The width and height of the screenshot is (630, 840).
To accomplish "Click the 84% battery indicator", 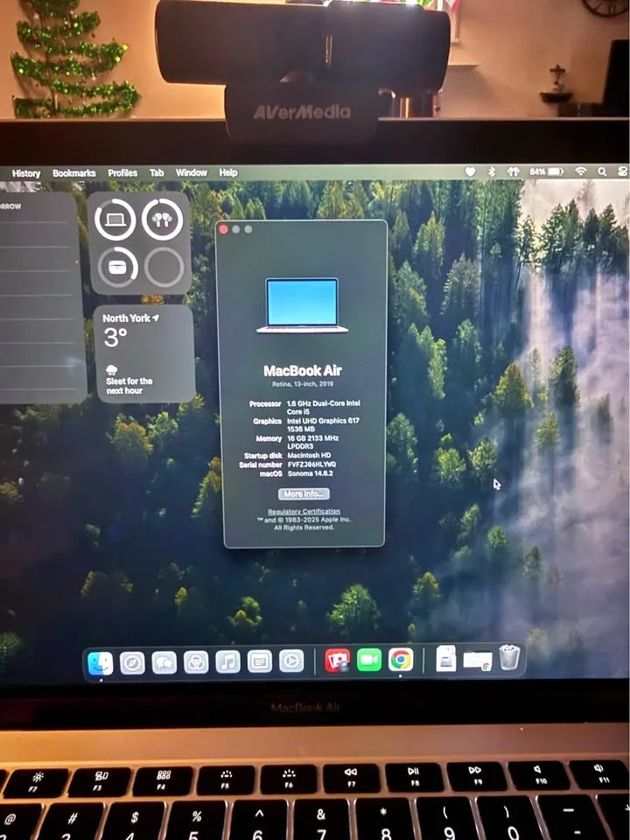I will [546, 171].
